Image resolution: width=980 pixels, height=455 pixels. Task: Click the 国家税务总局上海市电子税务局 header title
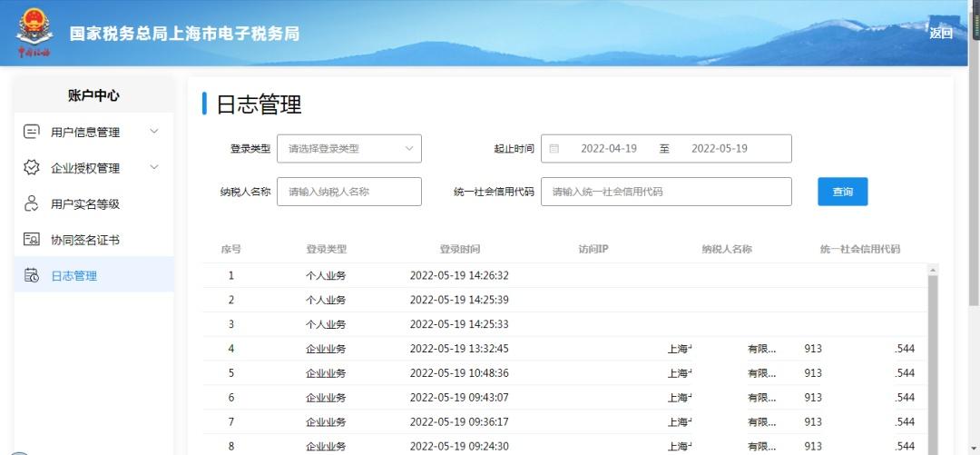pyautogui.click(x=184, y=34)
